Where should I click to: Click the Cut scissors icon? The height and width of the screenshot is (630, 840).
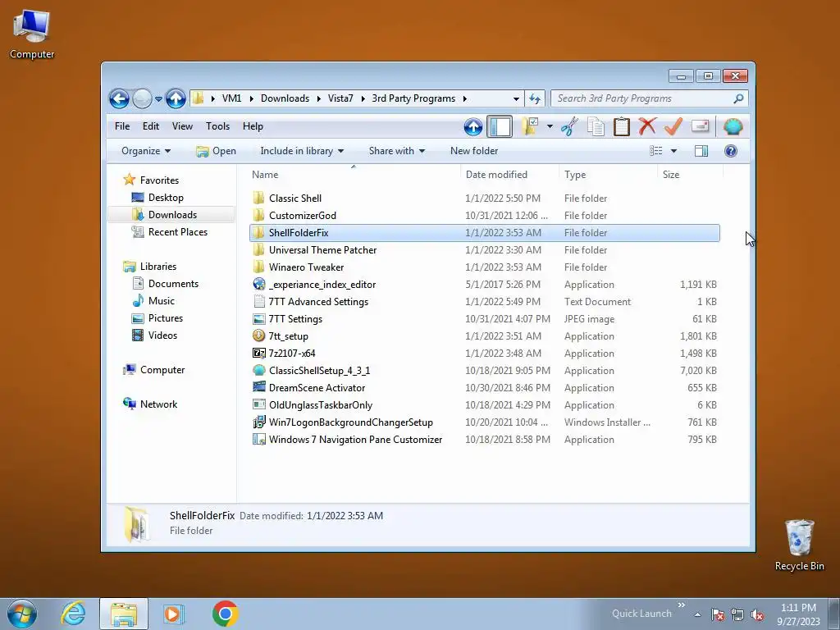(569, 126)
